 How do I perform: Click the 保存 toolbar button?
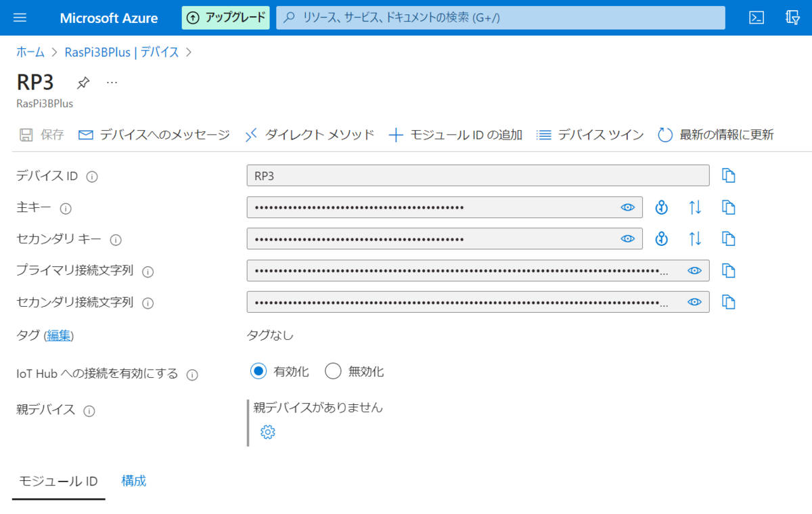click(x=41, y=135)
